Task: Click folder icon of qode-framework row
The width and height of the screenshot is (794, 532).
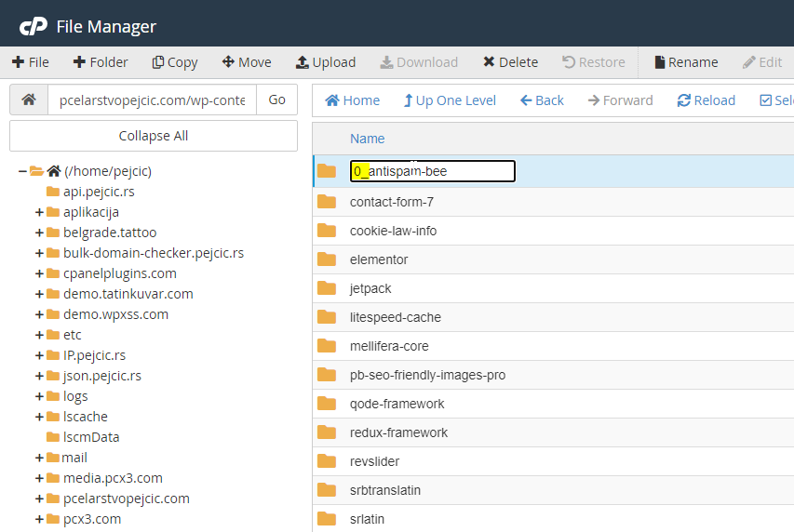Action: (x=327, y=404)
